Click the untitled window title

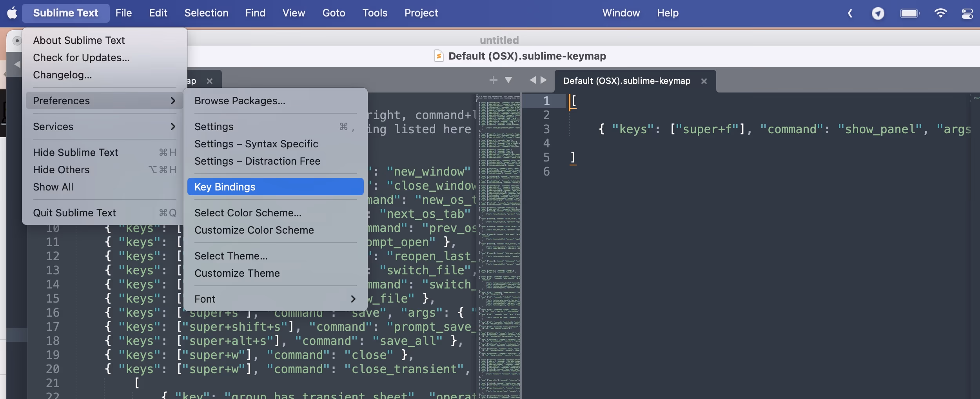click(499, 40)
